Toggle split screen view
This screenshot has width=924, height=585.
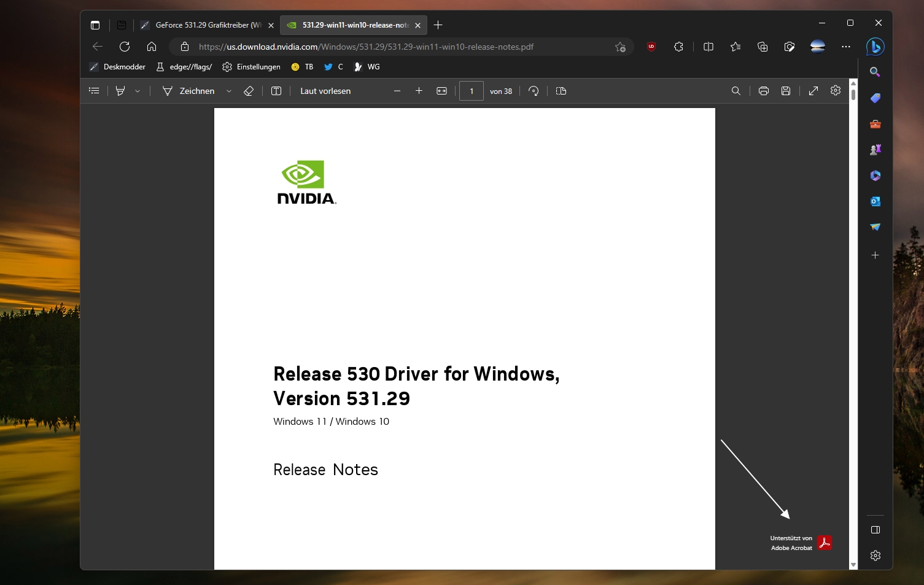709,47
